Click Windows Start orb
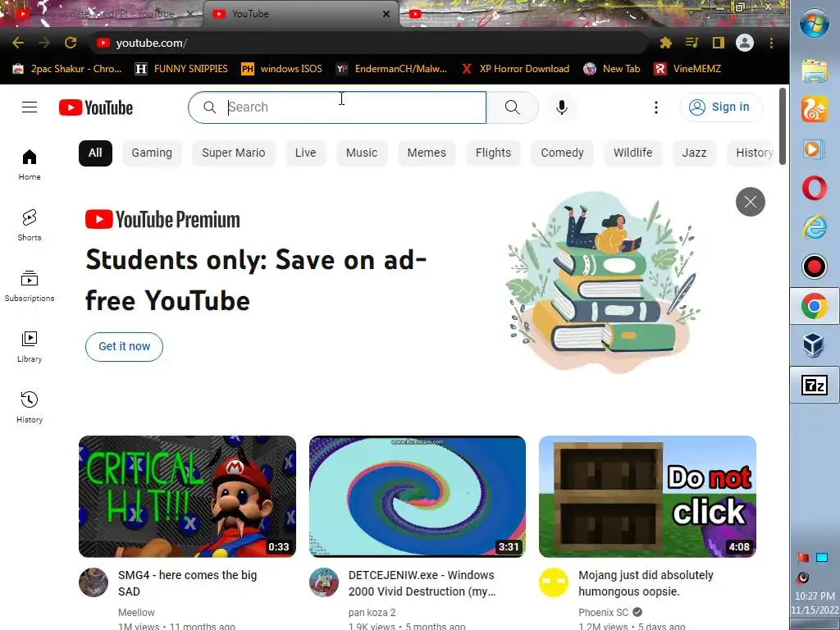Image resolution: width=840 pixels, height=630 pixels. (815, 23)
